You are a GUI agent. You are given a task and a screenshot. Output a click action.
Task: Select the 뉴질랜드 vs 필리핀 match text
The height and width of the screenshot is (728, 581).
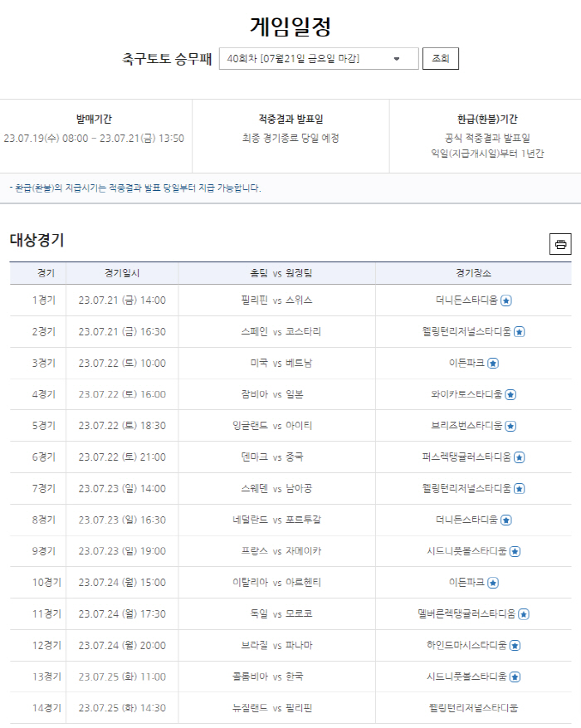coord(272,707)
